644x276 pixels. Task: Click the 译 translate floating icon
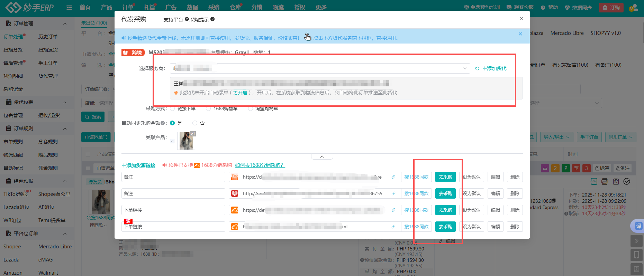pos(638,226)
